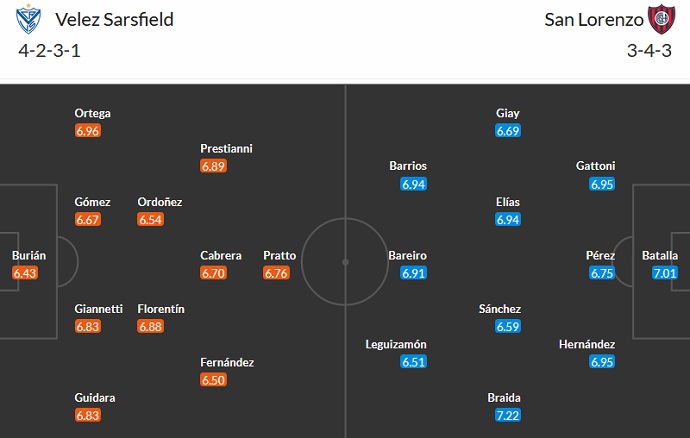Select player Cabrera on the pitch

(221, 255)
